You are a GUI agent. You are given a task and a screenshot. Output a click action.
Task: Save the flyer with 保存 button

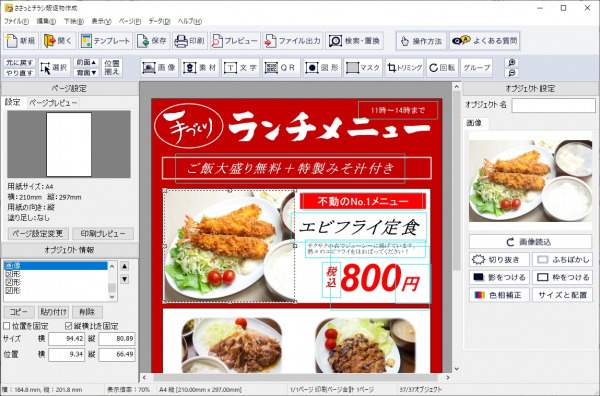pos(153,41)
